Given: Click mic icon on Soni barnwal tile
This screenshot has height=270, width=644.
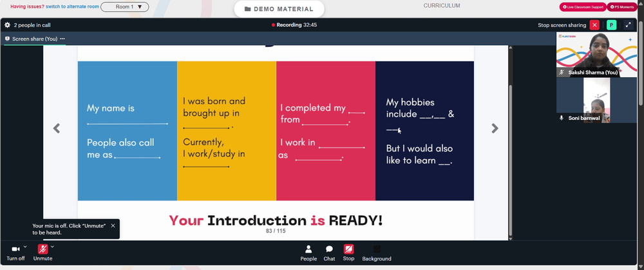Looking at the screenshot, I should point(562,118).
